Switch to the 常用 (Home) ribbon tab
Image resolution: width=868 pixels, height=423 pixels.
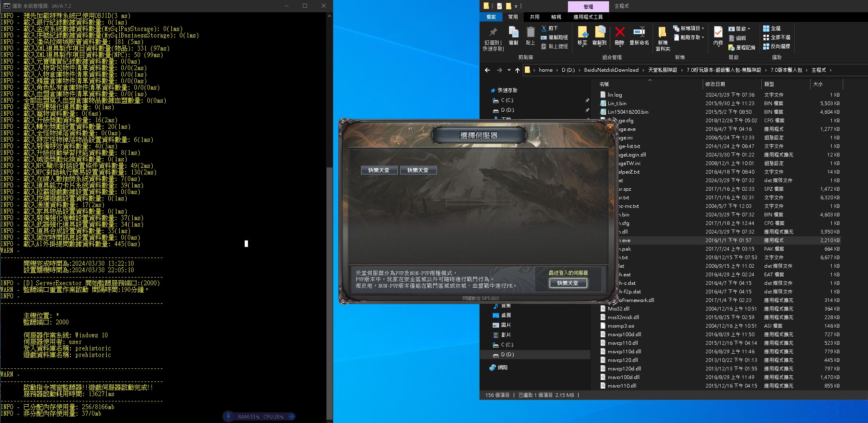click(x=513, y=17)
